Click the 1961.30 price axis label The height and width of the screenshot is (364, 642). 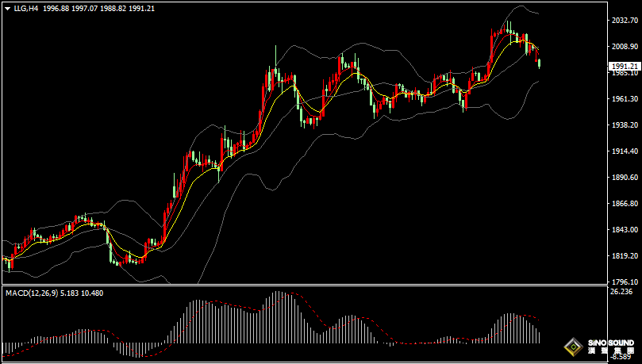(x=624, y=99)
